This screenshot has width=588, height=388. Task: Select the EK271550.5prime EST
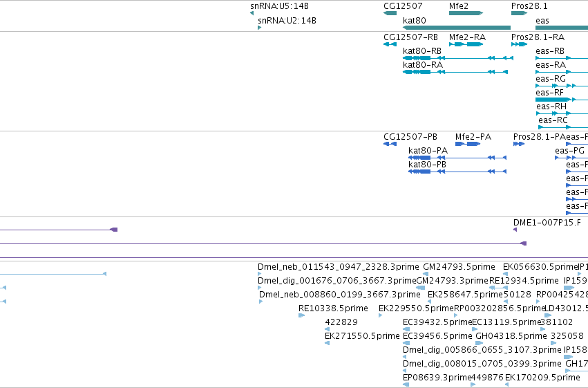[x=327, y=343]
